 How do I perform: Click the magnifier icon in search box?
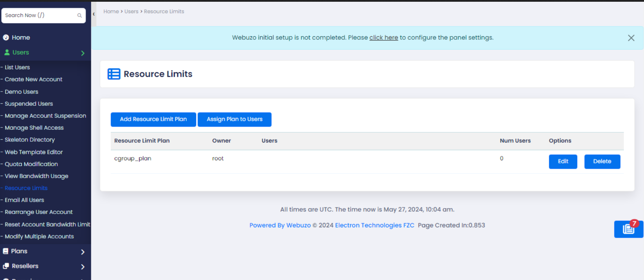click(79, 15)
